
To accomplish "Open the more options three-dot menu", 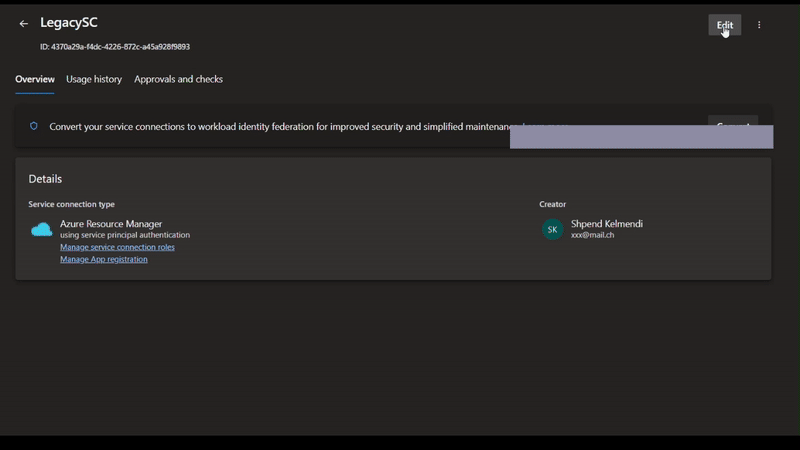I will [759, 25].
